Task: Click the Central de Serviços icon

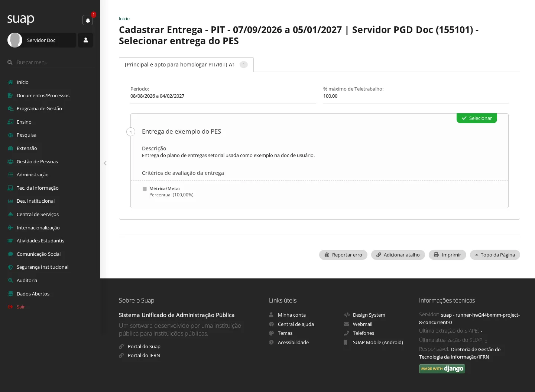Action: [x=10, y=214]
